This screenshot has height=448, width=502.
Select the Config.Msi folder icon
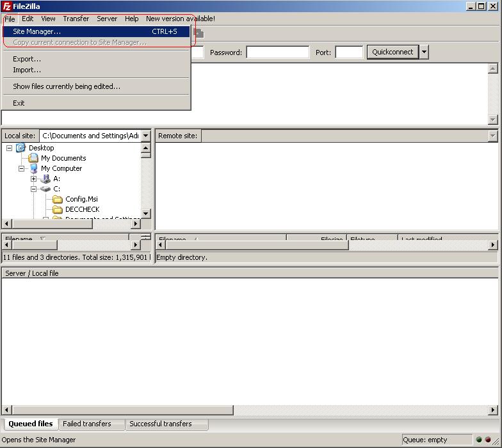[58, 200]
